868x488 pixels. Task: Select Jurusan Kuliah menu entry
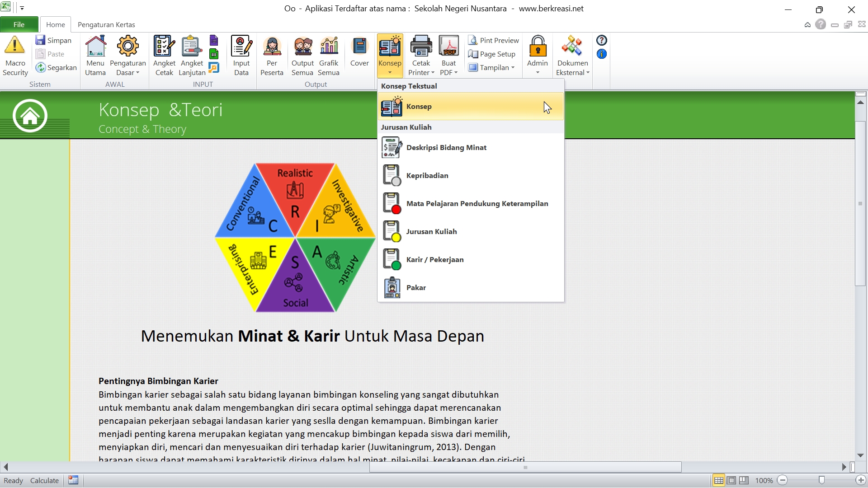click(431, 231)
